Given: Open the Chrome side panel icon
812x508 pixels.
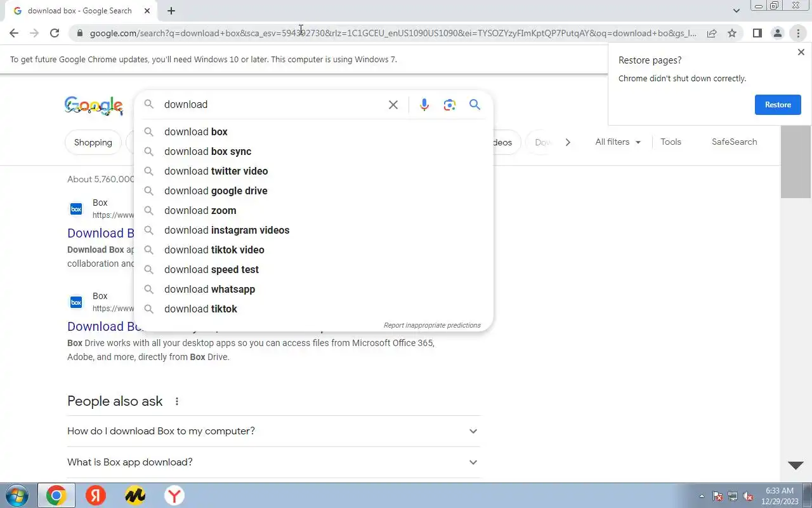Looking at the screenshot, I should [x=757, y=33].
